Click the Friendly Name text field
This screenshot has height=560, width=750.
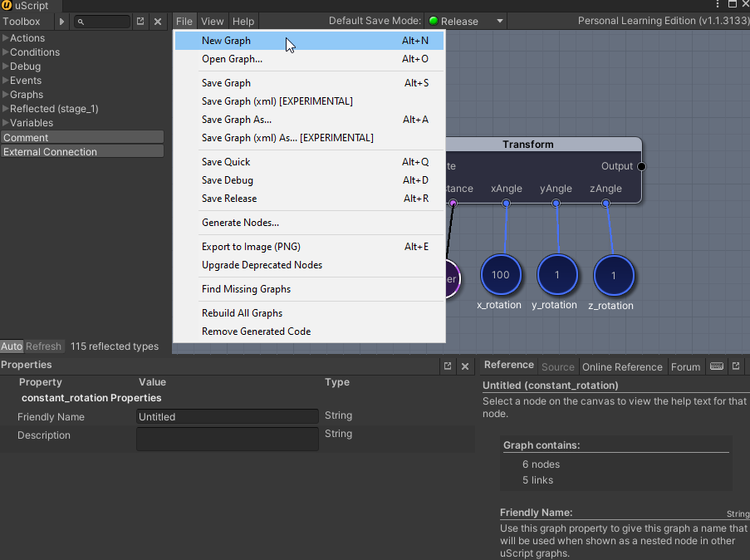click(x=227, y=416)
